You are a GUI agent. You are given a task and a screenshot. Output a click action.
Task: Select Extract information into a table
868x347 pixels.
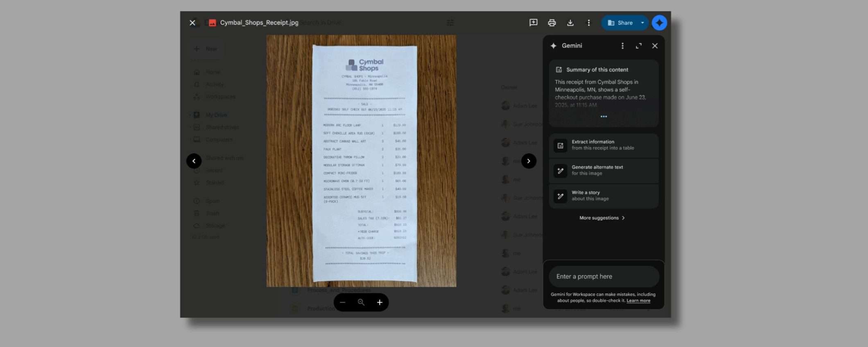click(604, 145)
